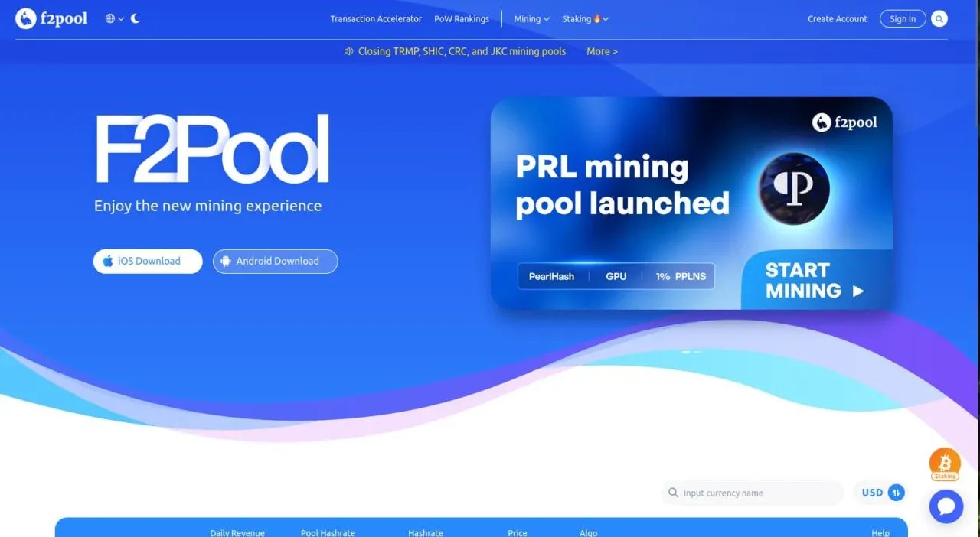The width and height of the screenshot is (980, 537).
Task: Click f2pool logo inside banner
Action: point(844,122)
